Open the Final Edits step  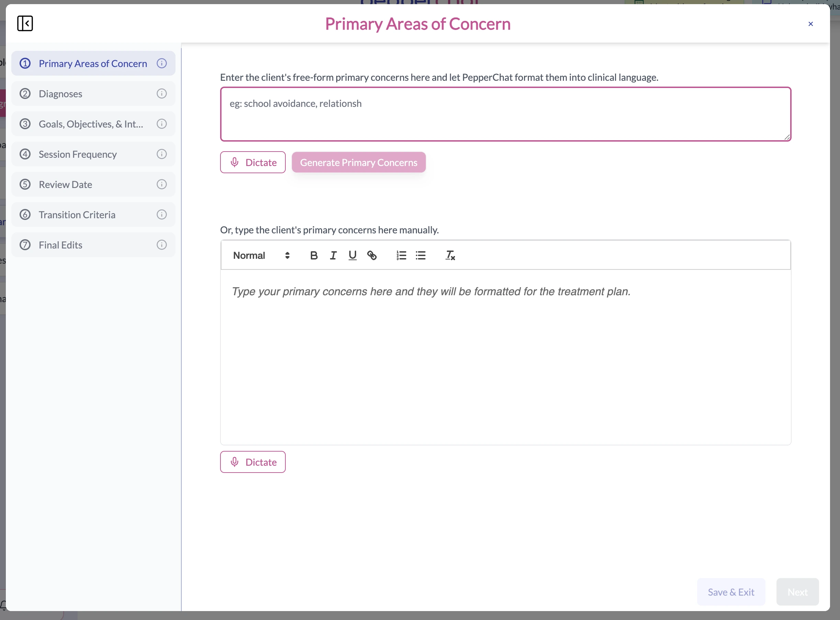click(60, 245)
